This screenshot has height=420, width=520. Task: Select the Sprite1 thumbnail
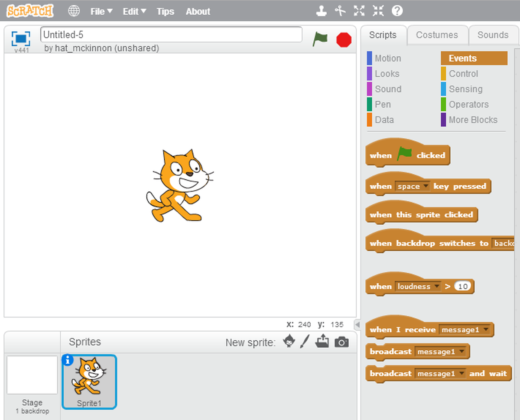[x=89, y=382]
